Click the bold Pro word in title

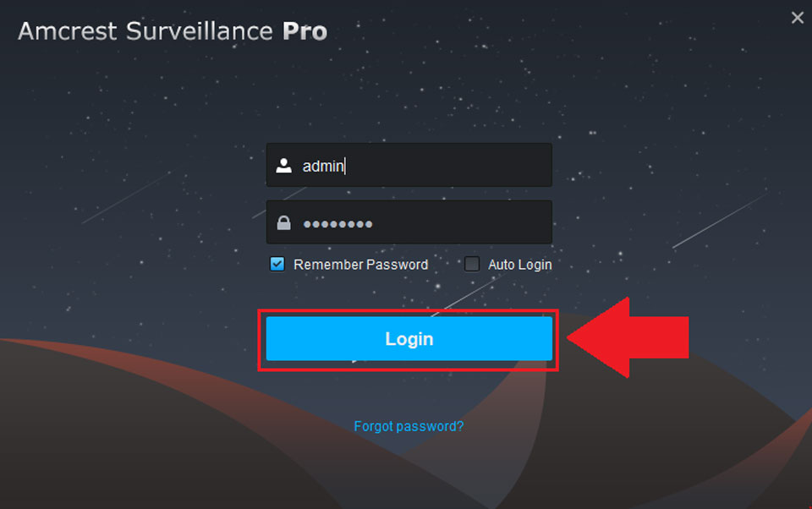click(x=304, y=31)
